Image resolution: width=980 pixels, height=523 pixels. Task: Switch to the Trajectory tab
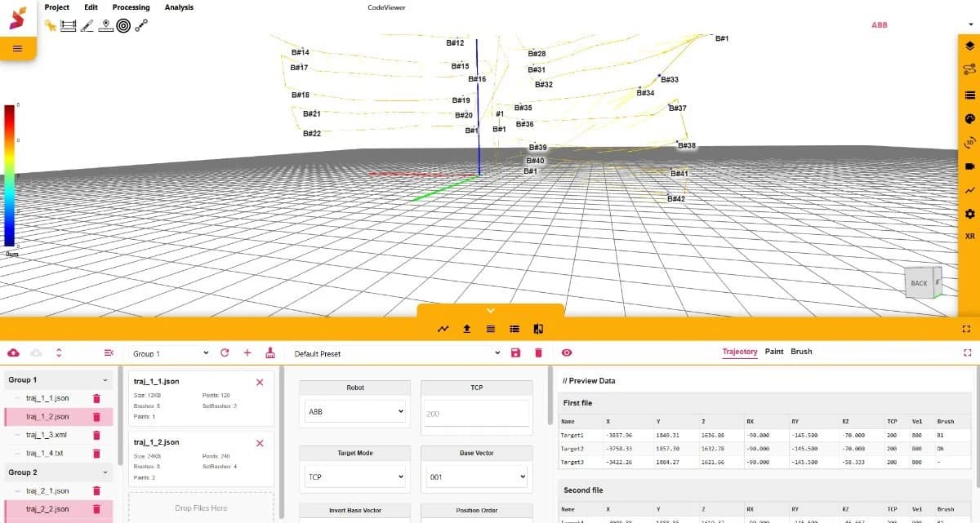click(x=740, y=352)
